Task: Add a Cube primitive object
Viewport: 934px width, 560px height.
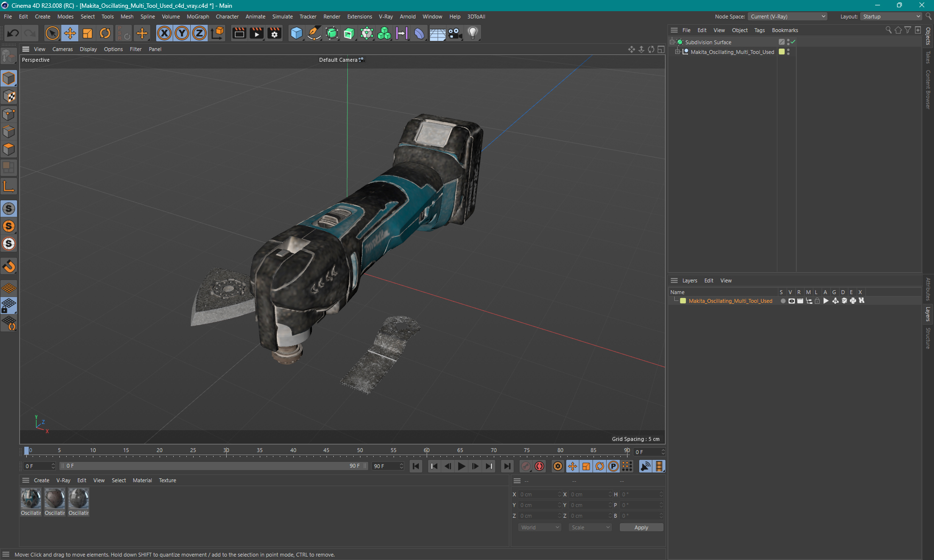Action: pos(296,33)
